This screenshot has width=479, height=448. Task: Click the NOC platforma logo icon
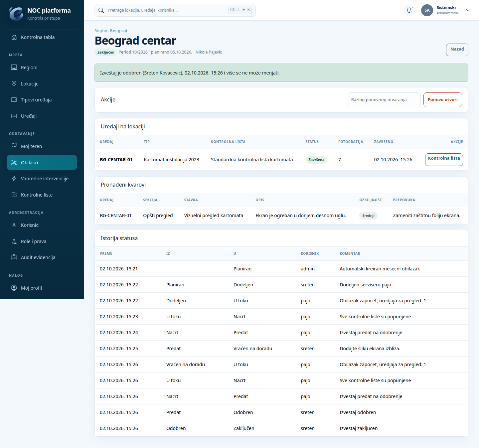pos(16,14)
